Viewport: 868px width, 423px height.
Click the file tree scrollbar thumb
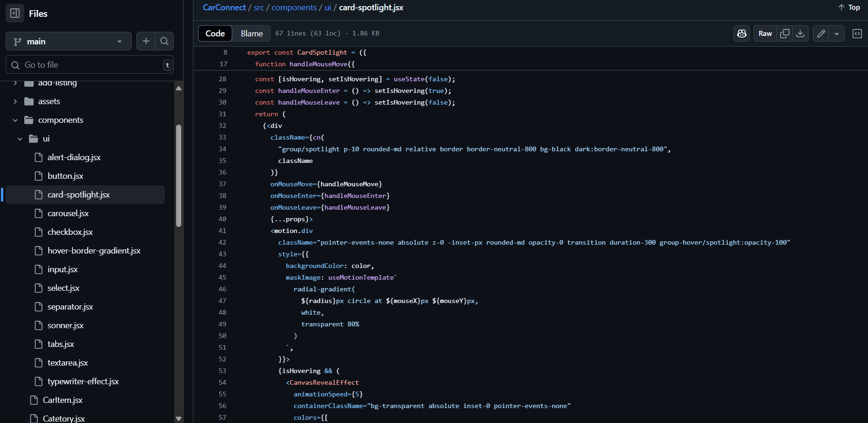point(178,176)
